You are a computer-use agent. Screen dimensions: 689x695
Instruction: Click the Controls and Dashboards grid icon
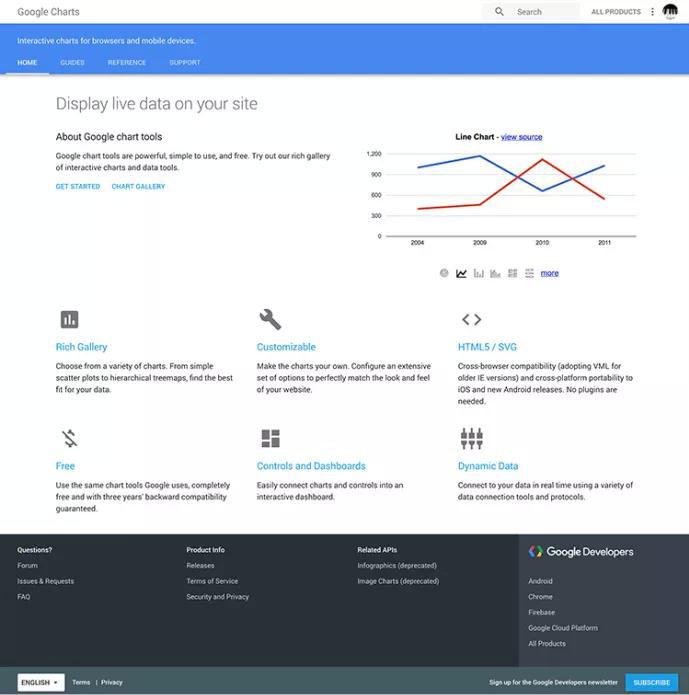(270, 438)
